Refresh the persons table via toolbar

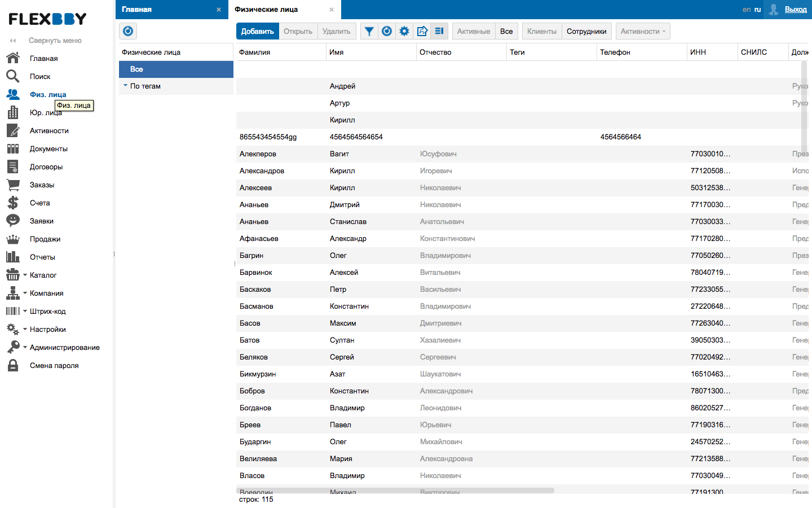pyautogui.click(x=387, y=31)
